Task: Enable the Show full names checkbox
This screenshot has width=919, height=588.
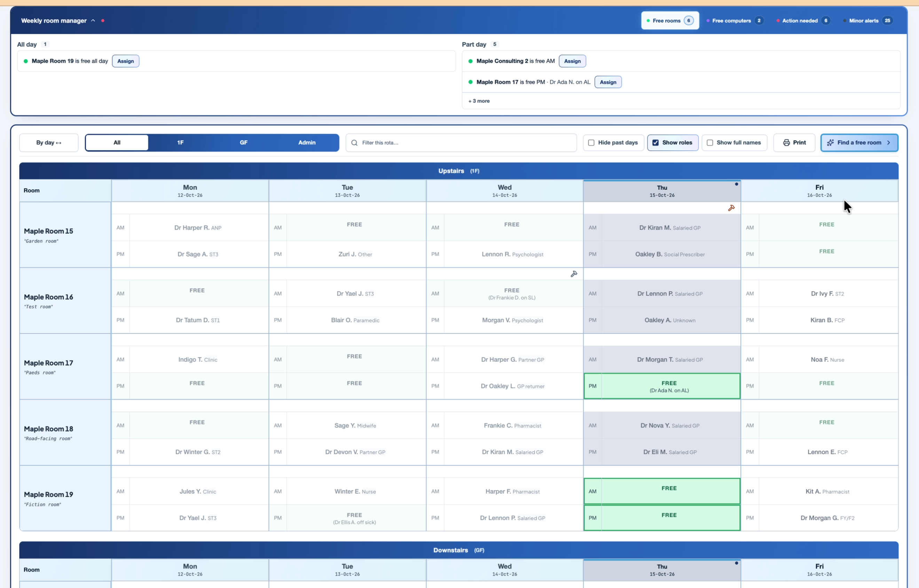Action: click(709, 142)
